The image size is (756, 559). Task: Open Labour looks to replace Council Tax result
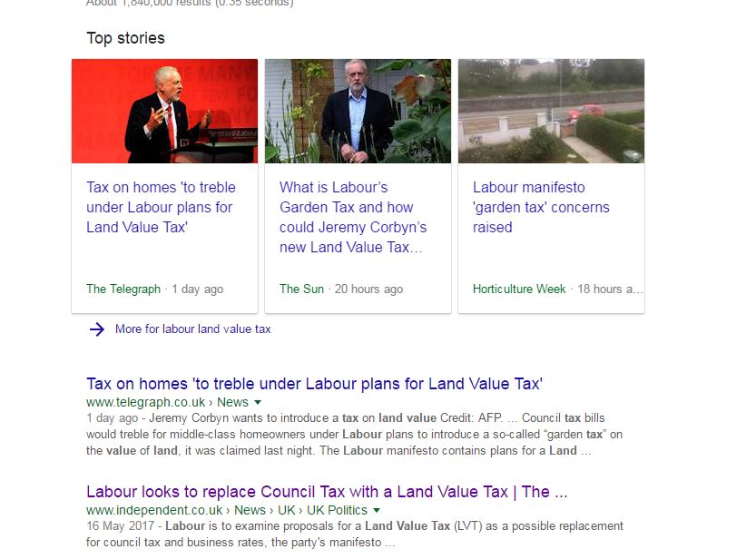(327, 492)
